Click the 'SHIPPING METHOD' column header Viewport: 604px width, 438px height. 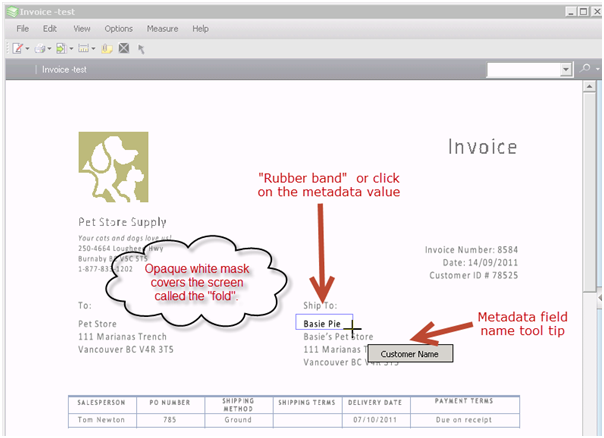[238, 405]
